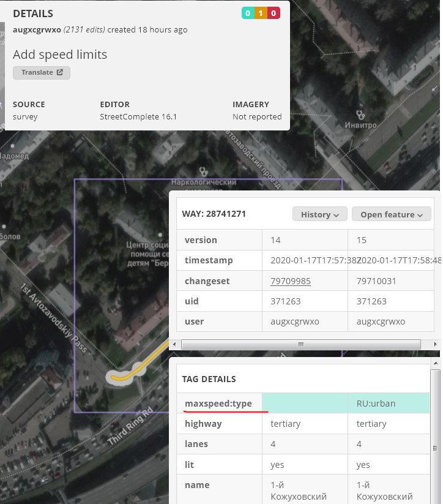The width and height of the screenshot is (443, 504).
Task: Open the external link icon on Translate
Action: (60, 72)
